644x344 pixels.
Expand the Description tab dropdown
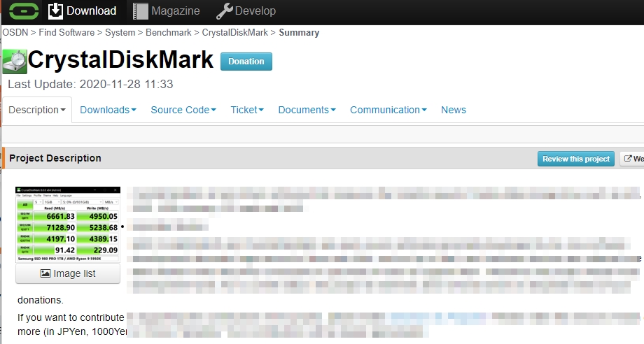pyautogui.click(x=37, y=110)
